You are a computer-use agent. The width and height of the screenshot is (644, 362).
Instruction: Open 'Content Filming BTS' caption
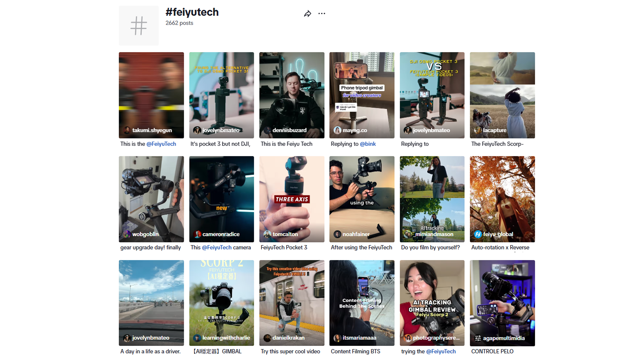355,351
